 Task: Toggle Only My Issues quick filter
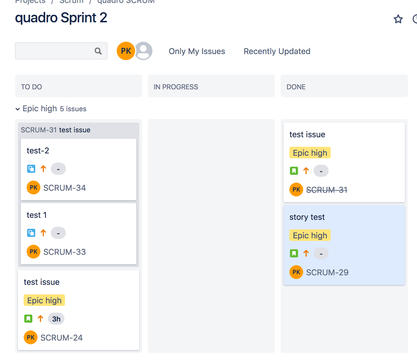[197, 51]
